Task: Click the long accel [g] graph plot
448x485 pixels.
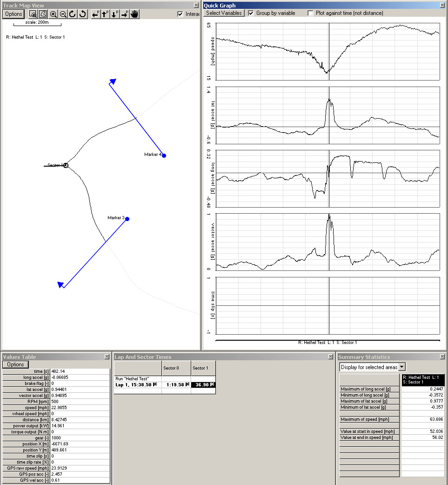Action: 328,179
